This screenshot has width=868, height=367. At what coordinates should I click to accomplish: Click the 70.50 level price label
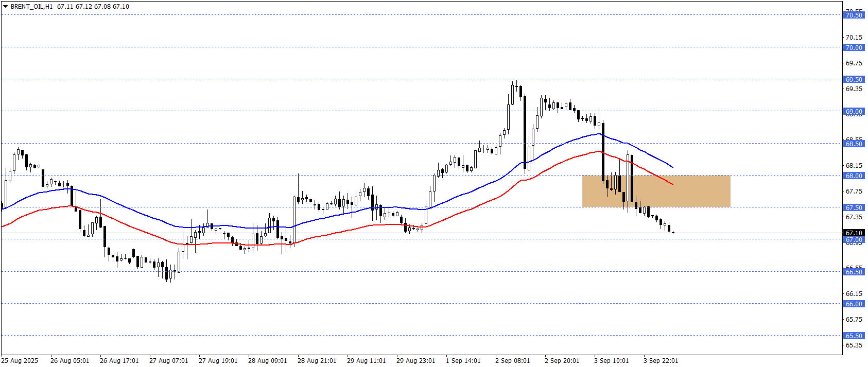854,15
